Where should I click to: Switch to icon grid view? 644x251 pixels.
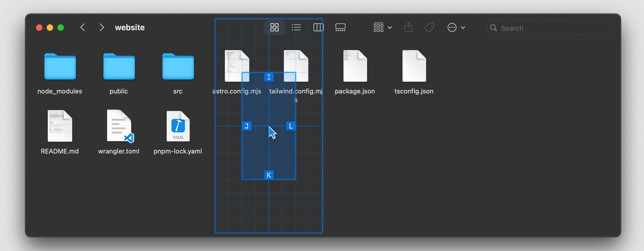tap(274, 27)
